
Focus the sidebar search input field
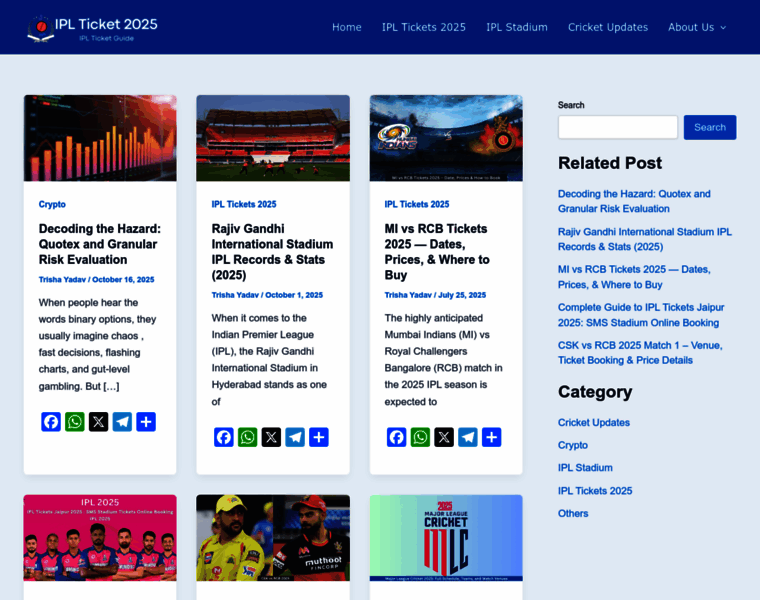(x=618, y=127)
